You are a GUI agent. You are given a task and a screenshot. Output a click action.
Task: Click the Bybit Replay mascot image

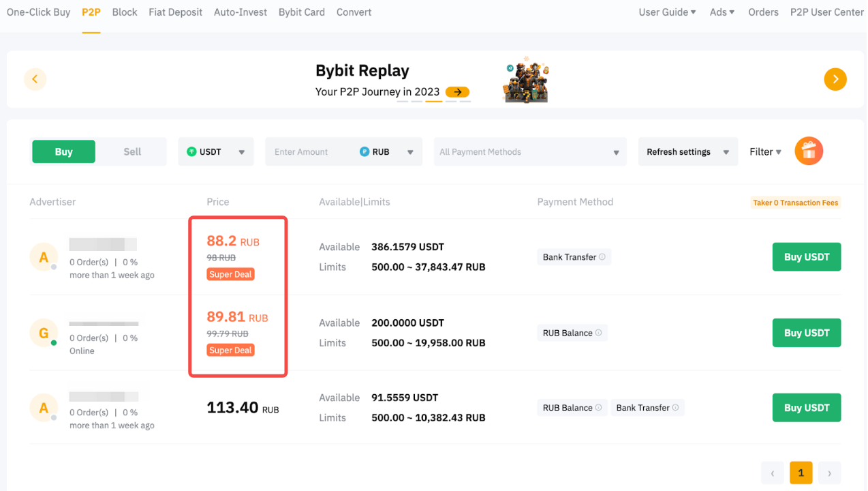(x=526, y=80)
